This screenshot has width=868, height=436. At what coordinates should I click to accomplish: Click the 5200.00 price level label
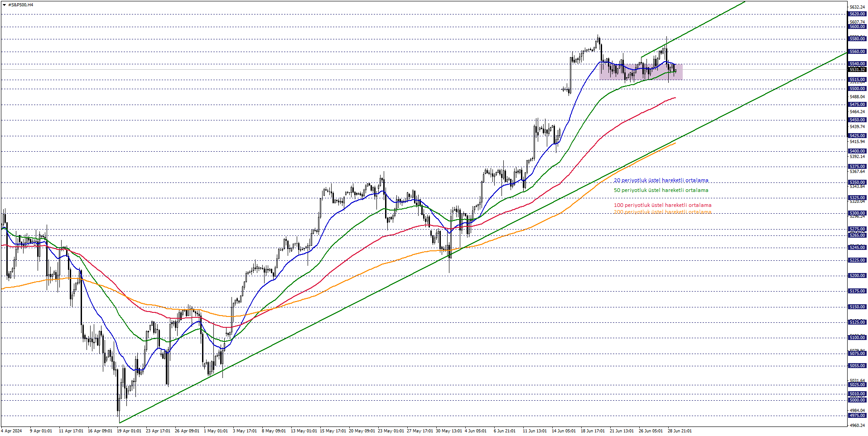coord(857,276)
